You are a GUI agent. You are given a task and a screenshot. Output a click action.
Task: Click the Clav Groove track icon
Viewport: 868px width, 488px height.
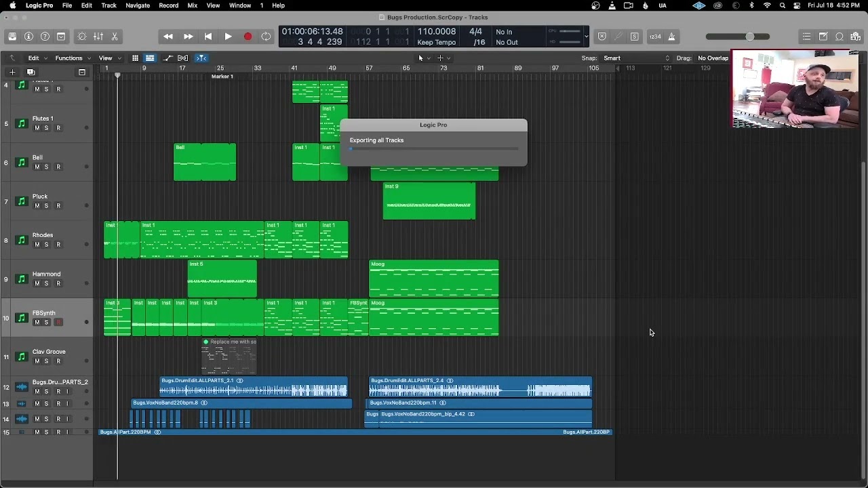[x=21, y=357]
